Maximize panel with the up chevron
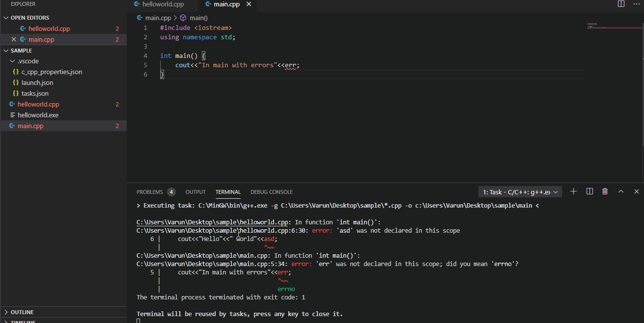Viewport: 644px width, 323px height. pos(621,191)
